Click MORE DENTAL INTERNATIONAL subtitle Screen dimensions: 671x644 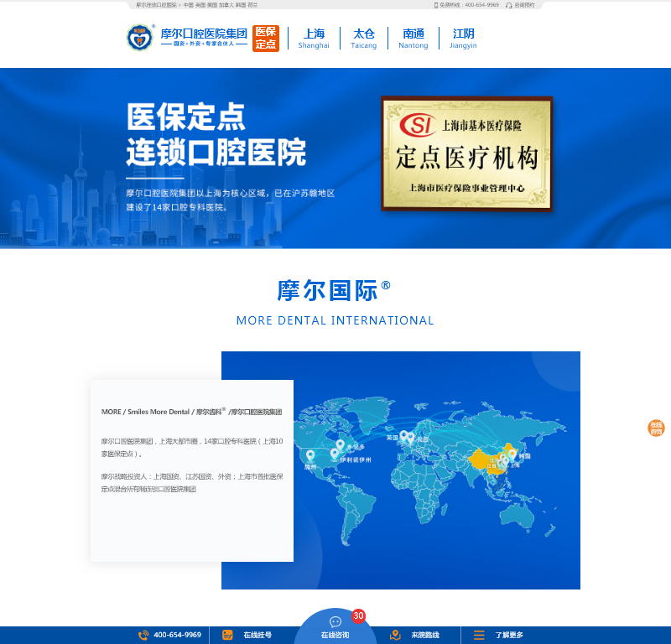335,320
